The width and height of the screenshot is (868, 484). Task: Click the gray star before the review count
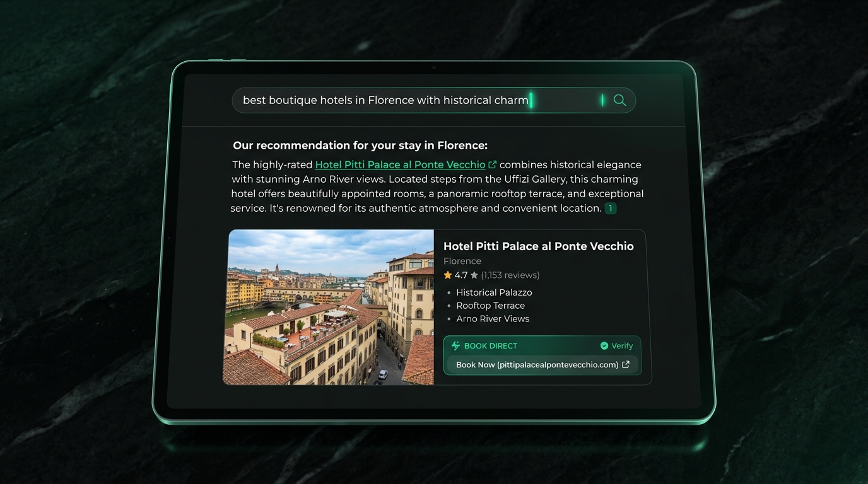click(x=474, y=275)
